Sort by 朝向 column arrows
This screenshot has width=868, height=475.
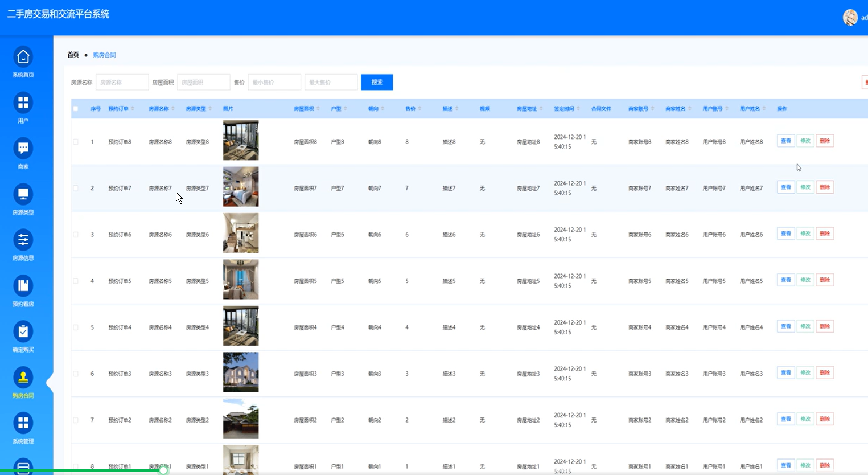coord(382,109)
